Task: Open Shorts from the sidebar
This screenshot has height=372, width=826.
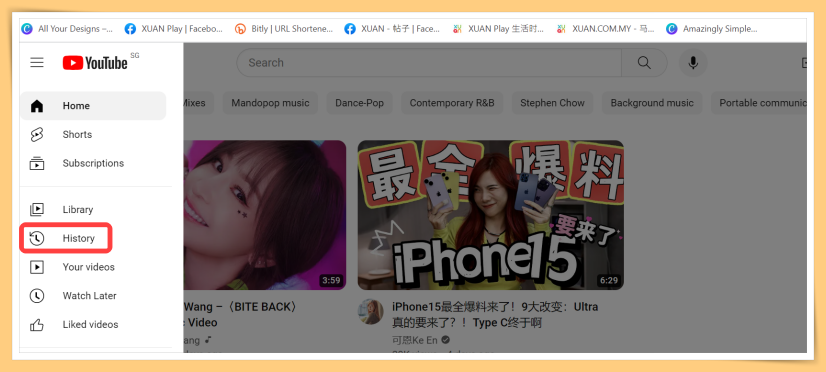Action: point(93,134)
